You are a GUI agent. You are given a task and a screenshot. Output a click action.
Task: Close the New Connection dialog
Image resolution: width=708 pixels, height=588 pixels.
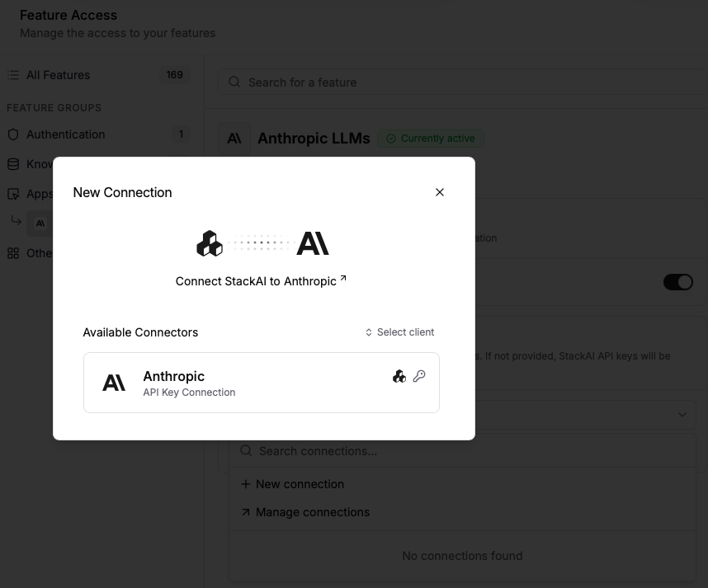click(440, 192)
